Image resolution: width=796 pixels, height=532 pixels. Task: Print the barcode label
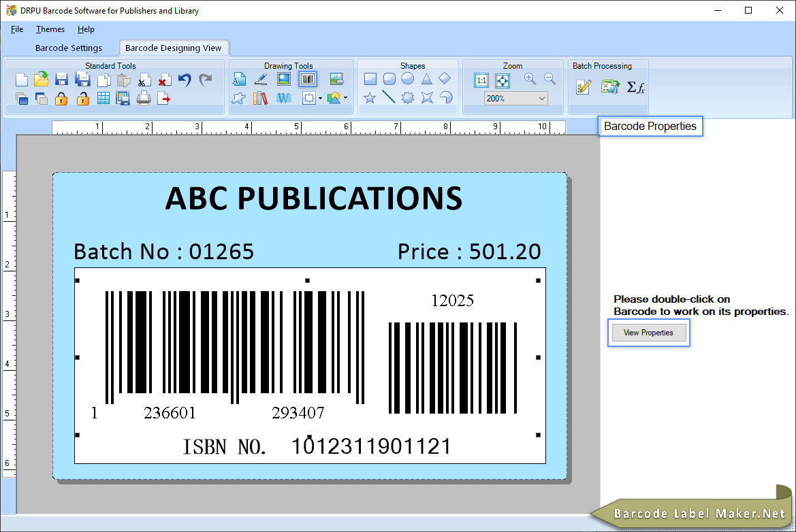[144, 98]
